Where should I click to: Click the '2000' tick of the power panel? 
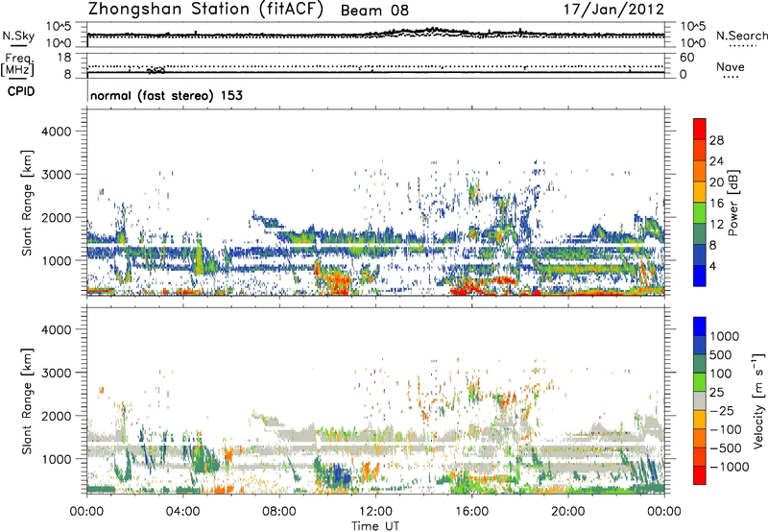(x=56, y=217)
